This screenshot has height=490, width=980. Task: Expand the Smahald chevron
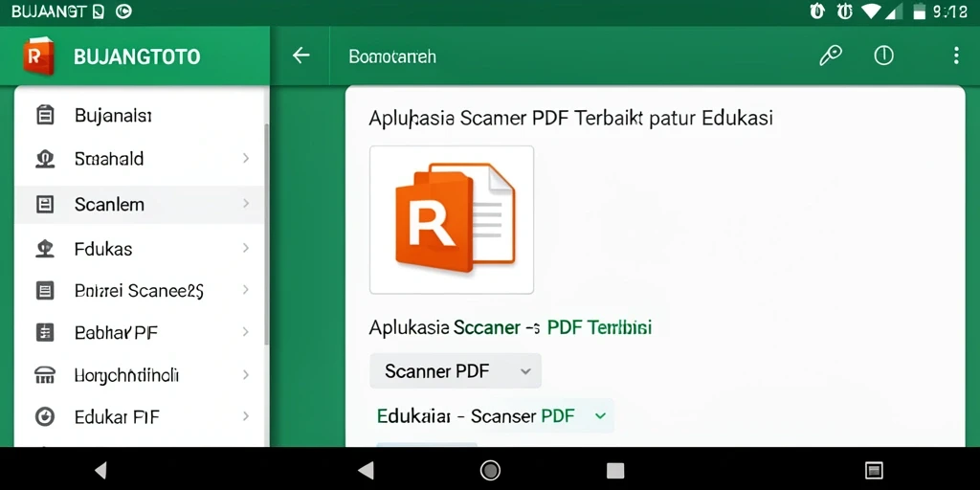click(x=246, y=158)
